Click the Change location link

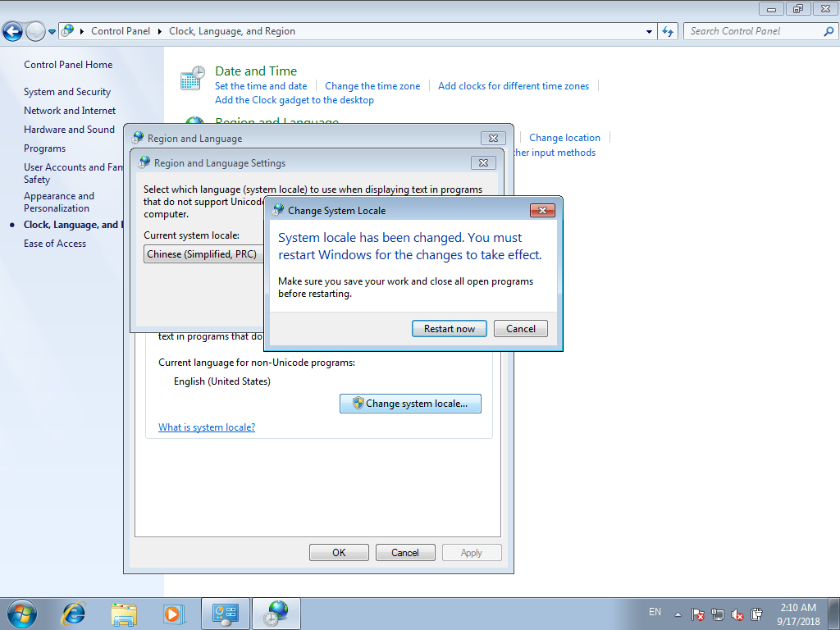click(564, 138)
